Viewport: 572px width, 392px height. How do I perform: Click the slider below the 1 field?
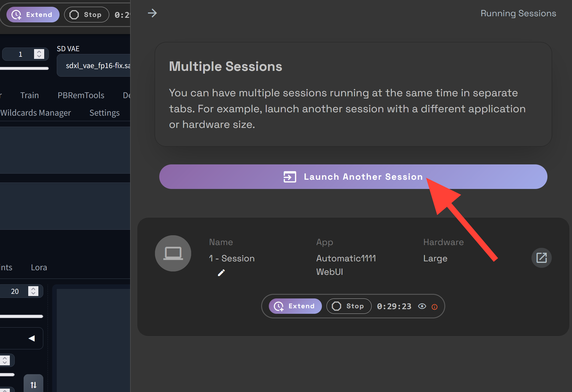(24, 68)
